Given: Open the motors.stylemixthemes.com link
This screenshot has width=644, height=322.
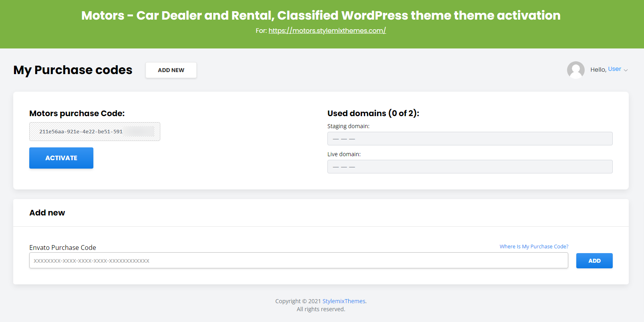Looking at the screenshot, I should (327, 30).
